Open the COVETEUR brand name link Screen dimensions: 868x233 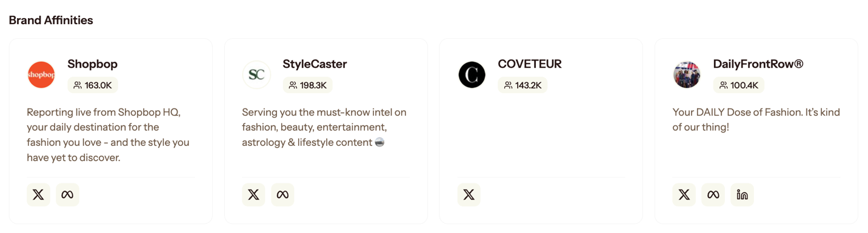pyautogui.click(x=530, y=64)
